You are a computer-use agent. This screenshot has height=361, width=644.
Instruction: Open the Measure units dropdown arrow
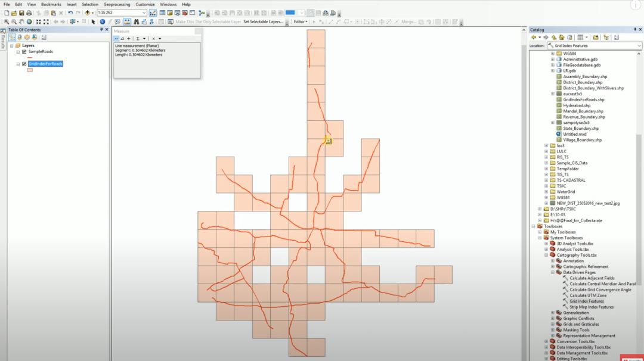click(x=144, y=39)
